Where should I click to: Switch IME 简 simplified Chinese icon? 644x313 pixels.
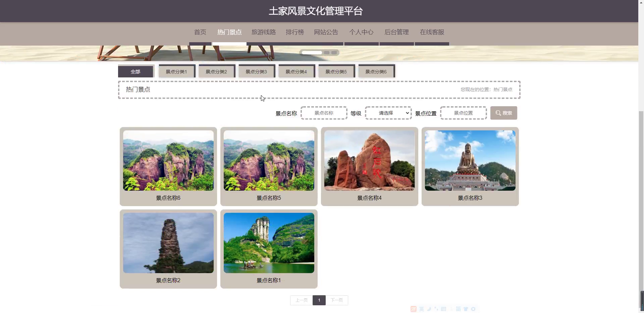pos(458,309)
